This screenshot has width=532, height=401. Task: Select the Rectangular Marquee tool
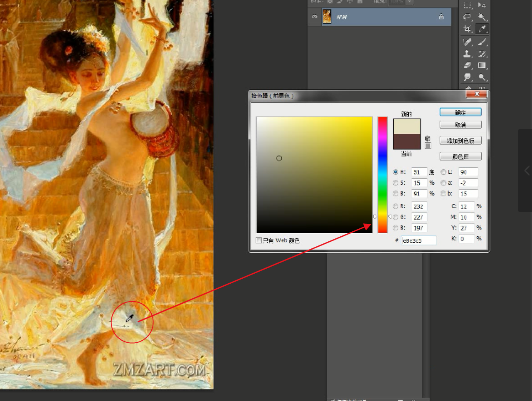click(x=467, y=5)
